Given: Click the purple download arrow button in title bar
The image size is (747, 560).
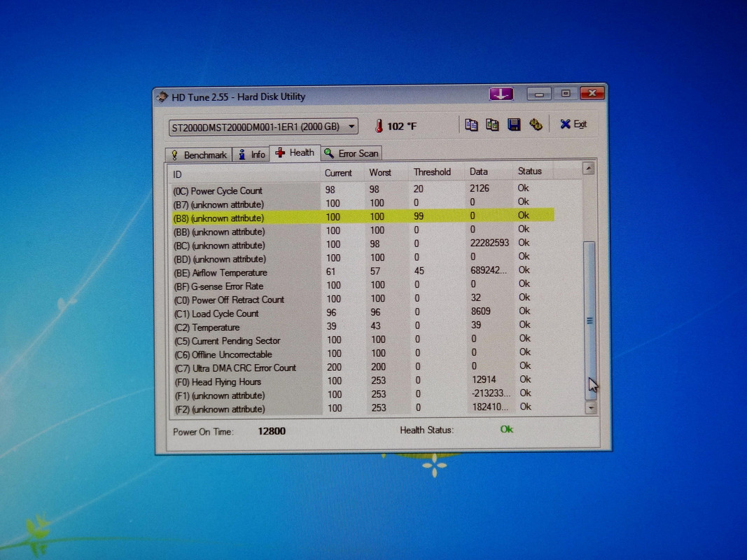Looking at the screenshot, I should (x=501, y=94).
